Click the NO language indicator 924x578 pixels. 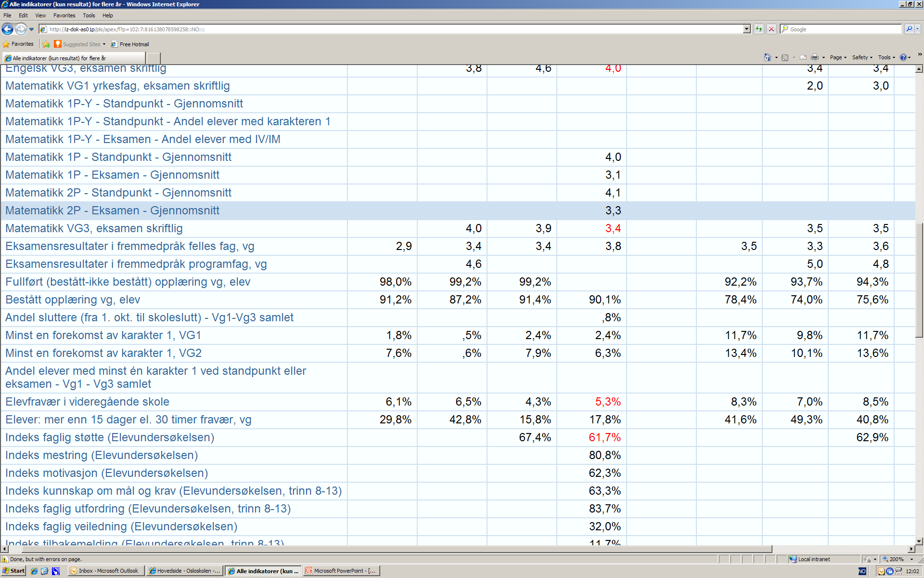pyautogui.click(x=862, y=571)
